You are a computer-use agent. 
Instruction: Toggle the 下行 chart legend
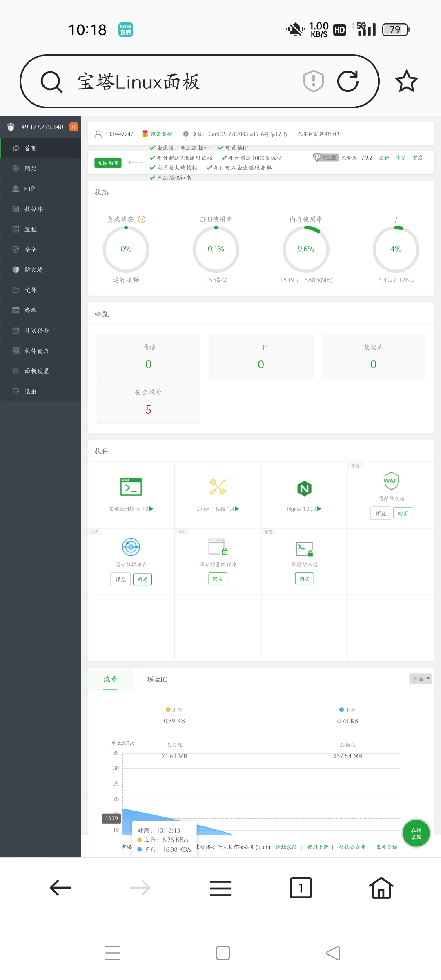[348, 710]
